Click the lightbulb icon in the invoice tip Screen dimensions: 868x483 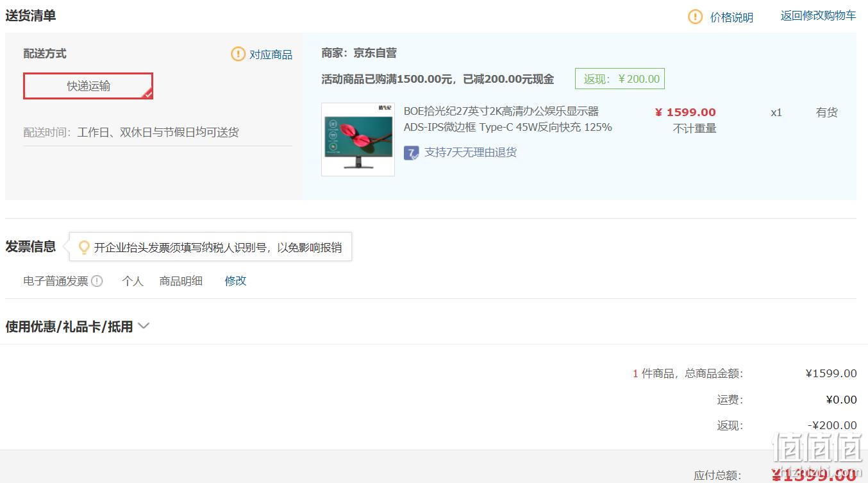coord(83,247)
